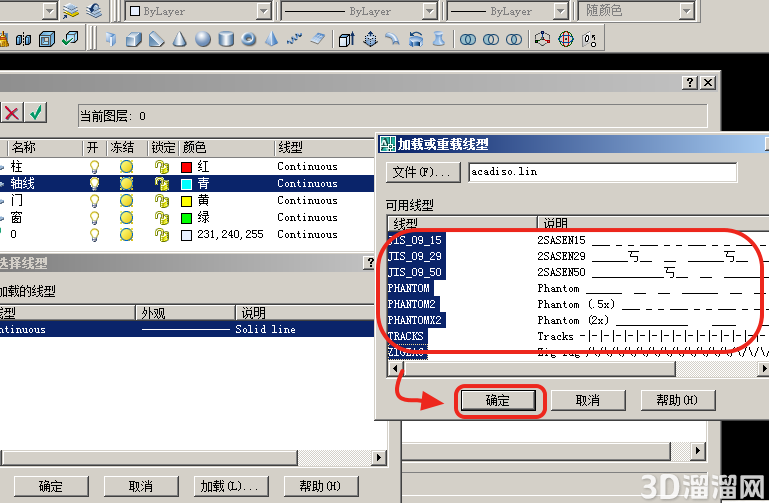Screen dimensions: 769x503
Task: Click the acadiso.lin file name field
Action: (x=602, y=172)
